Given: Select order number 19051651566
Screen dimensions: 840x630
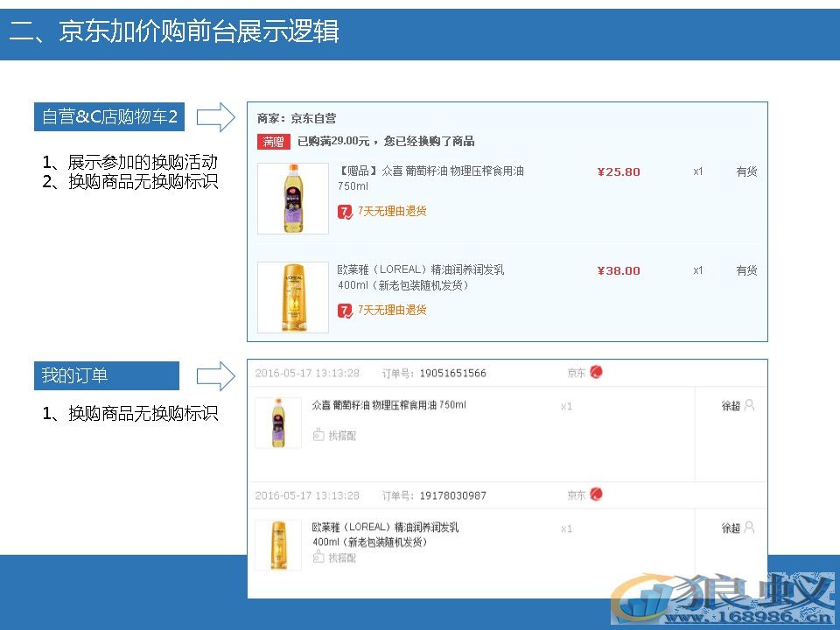Looking at the screenshot, I should click(452, 374).
